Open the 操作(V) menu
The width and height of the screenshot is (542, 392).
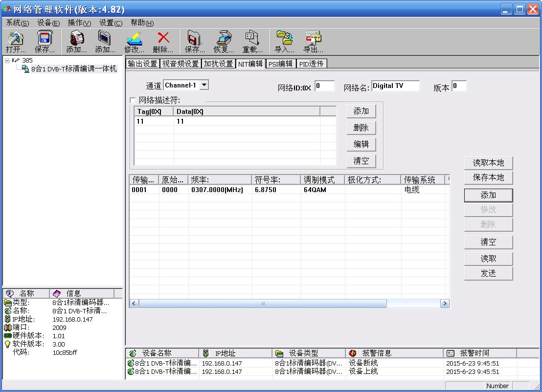click(80, 23)
